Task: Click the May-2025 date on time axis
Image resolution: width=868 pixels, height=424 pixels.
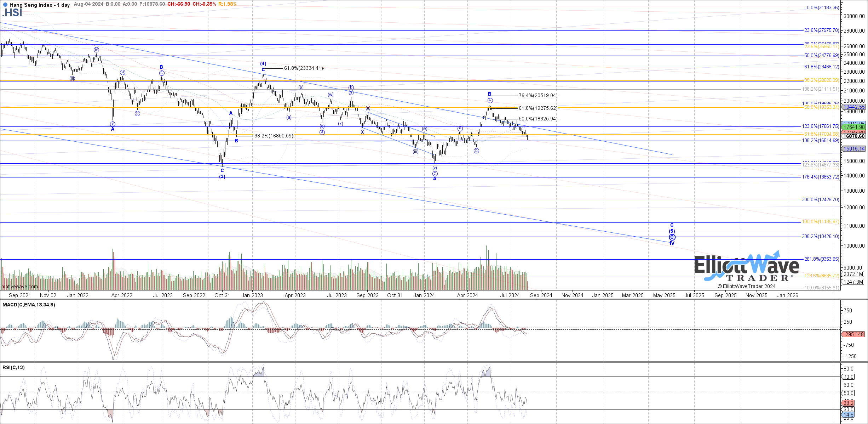Action: [x=664, y=295]
